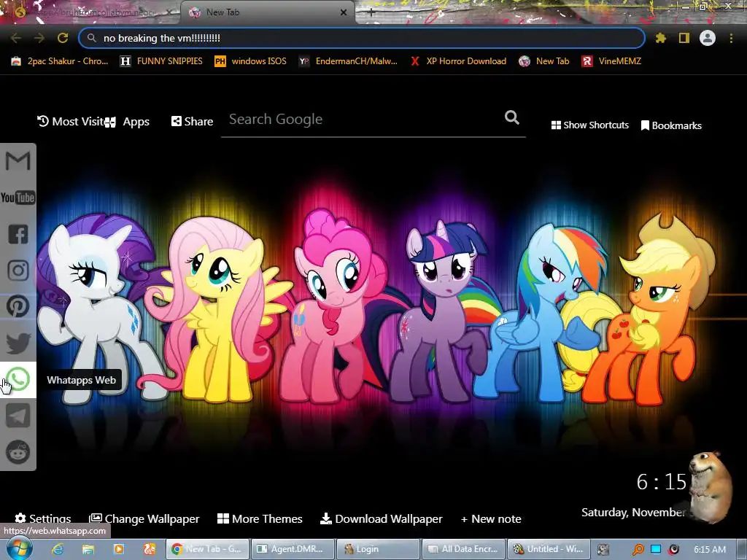The image size is (747, 560).
Task: Switch to Untitled - Wi... taskbar window
Action: click(549, 549)
